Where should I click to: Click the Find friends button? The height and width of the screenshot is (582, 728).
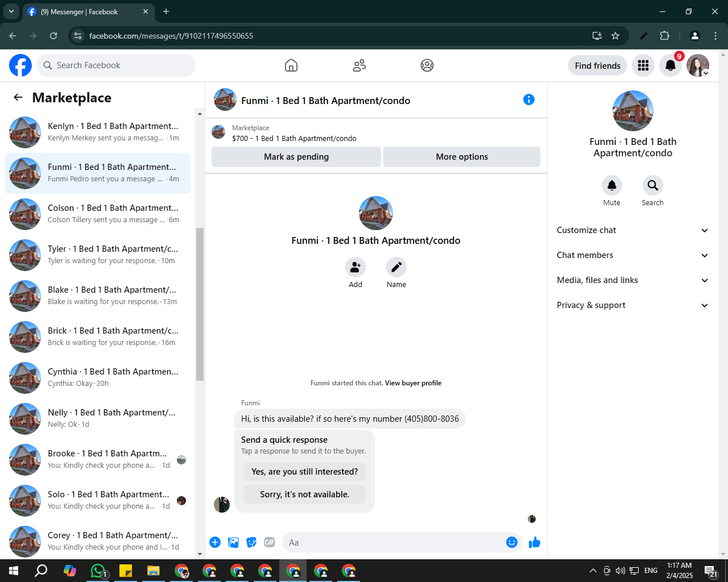pos(598,66)
